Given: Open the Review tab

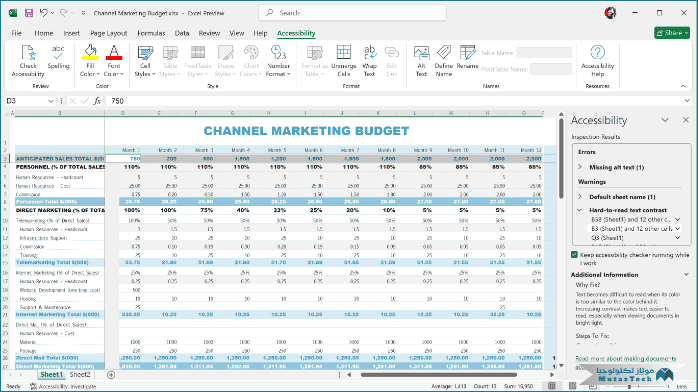Looking at the screenshot, I should (209, 33).
